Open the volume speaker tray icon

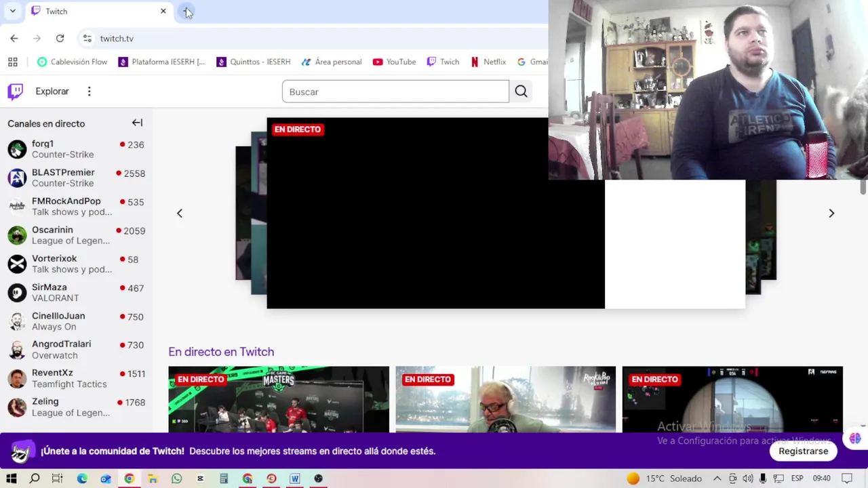[x=747, y=479]
